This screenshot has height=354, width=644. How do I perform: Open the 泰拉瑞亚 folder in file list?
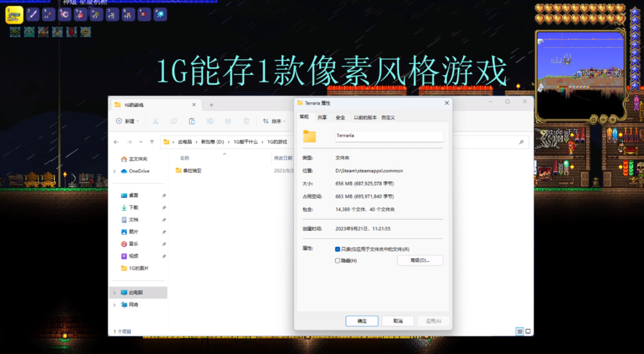click(x=188, y=171)
